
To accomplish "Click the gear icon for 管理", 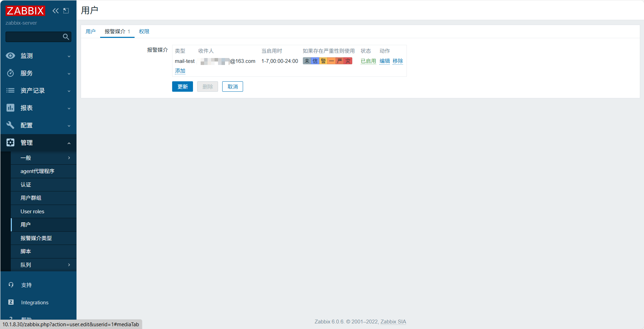I will pos(10,142).
